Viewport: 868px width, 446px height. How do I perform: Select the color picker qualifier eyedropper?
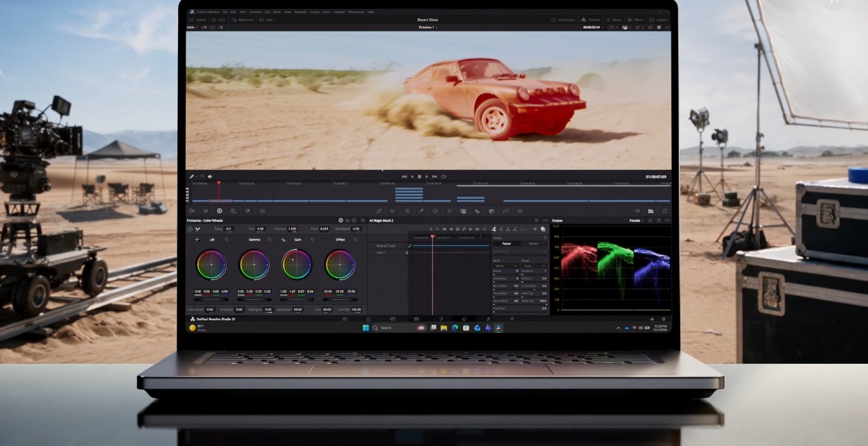192,177
